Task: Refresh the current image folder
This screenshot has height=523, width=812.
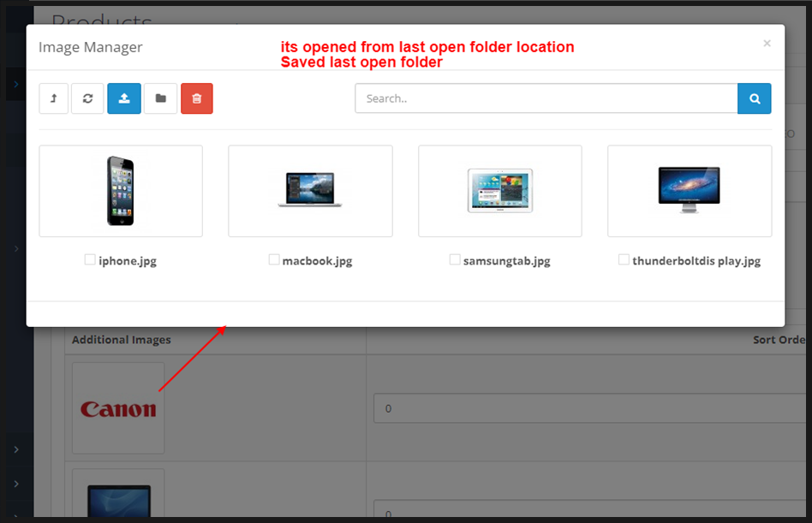Action: pos(87,98)
